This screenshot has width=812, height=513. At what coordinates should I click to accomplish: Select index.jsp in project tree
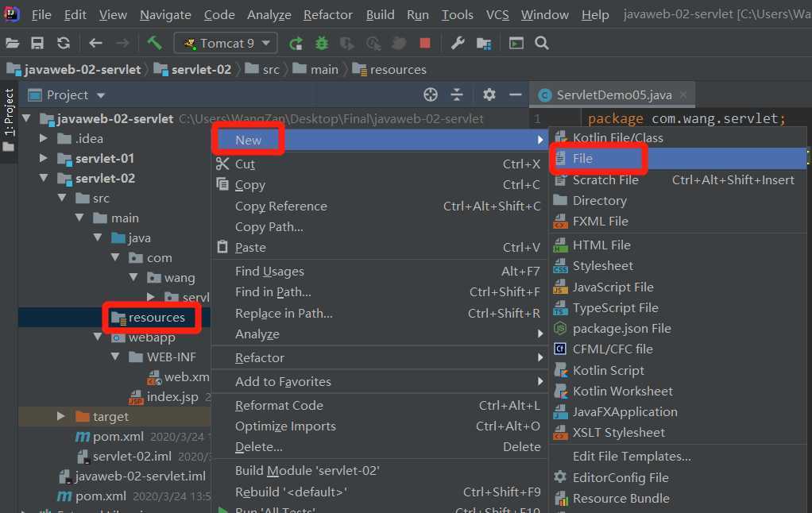coord(172,397)
